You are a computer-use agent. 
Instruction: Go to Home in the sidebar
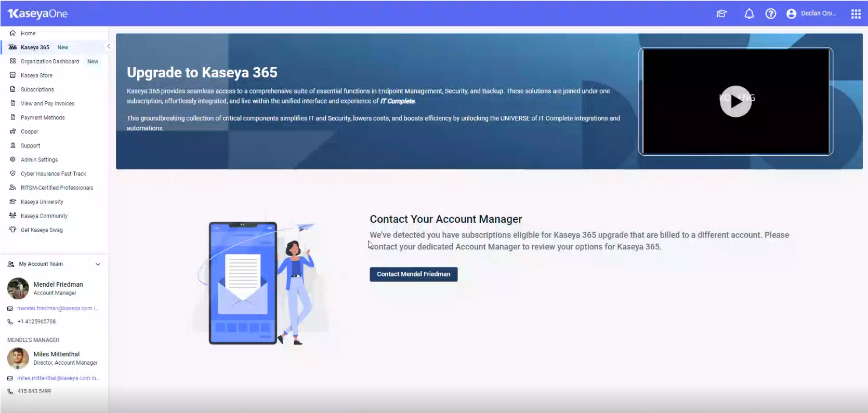click(x=28, y=33)
